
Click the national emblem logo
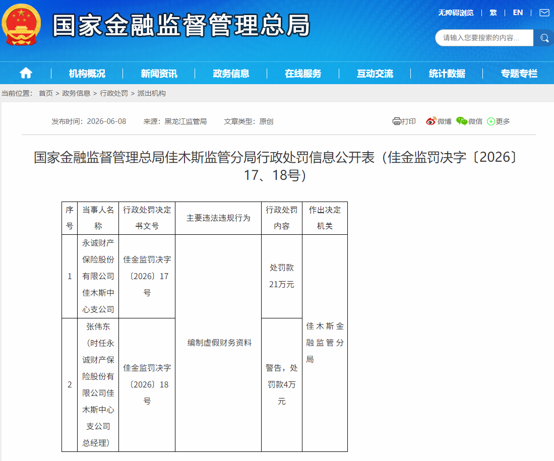[x=21, y=25]
